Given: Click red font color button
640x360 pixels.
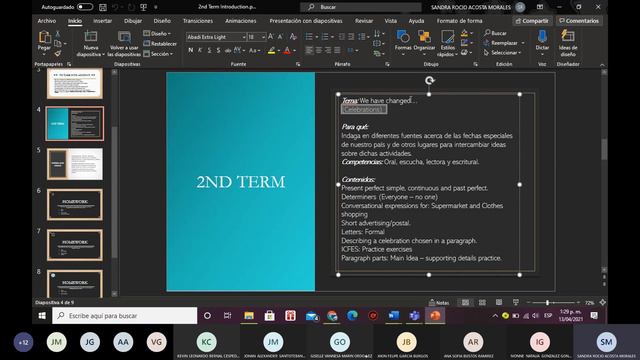Looking at the screenshot, I should pos(287,51).
